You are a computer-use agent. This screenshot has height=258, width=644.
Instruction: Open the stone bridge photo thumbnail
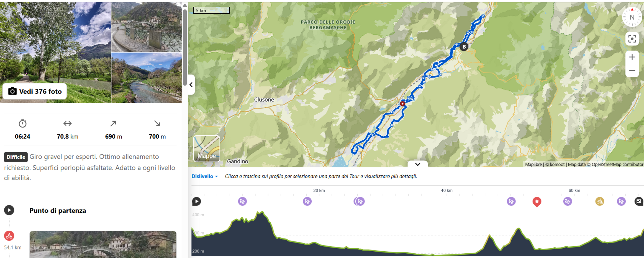pyautogui.click(x=146, y=27)
